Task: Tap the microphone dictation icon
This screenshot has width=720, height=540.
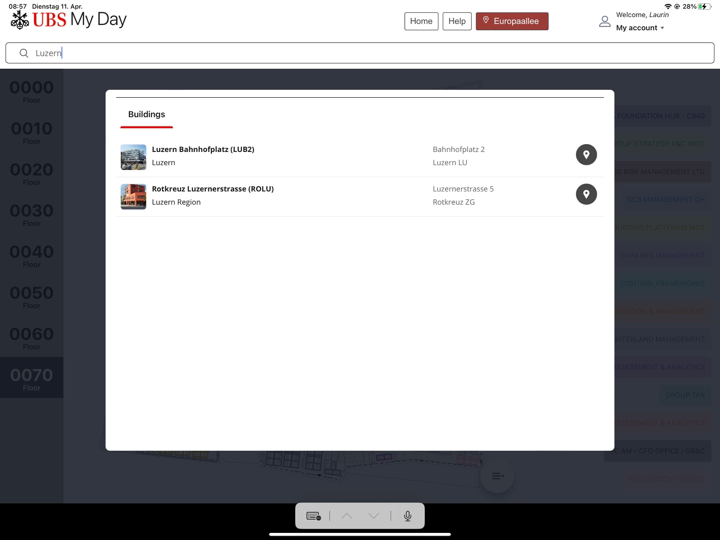Action: (407, 516)
